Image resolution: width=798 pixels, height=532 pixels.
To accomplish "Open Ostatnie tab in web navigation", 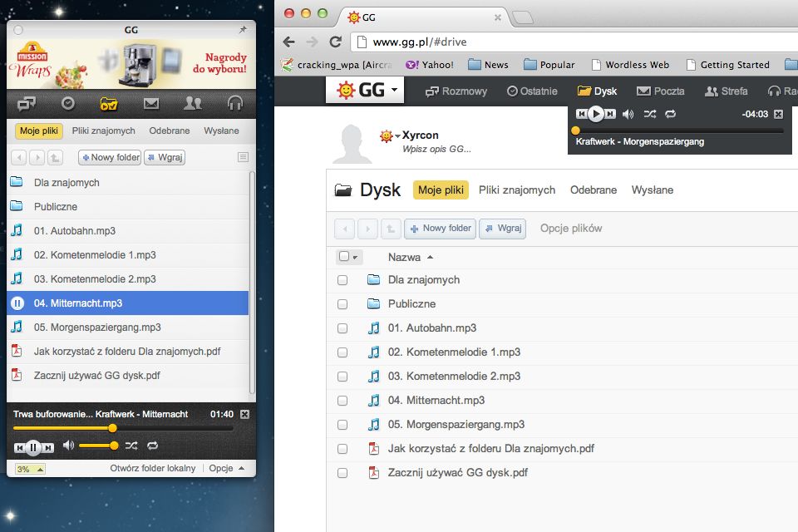I will pyautogui.click(x=532, y=91).
